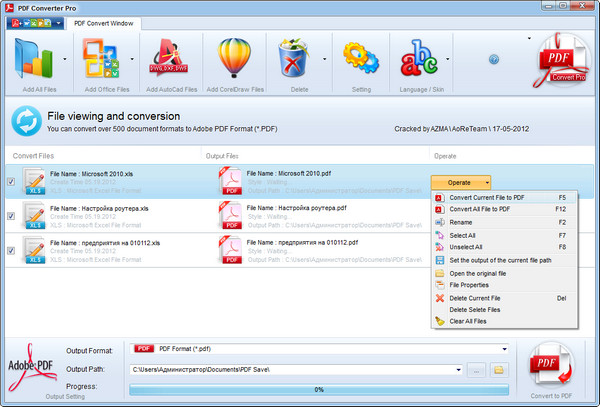The width and height of the screenshot is (600, 407).
Task: Click the conversion progress bar
Action: (x=319, y=389)
